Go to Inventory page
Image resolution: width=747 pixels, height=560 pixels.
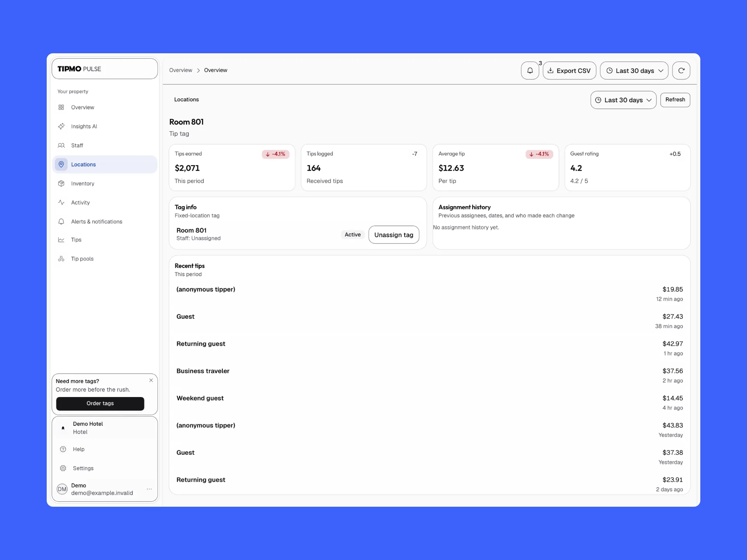point(105,184)
